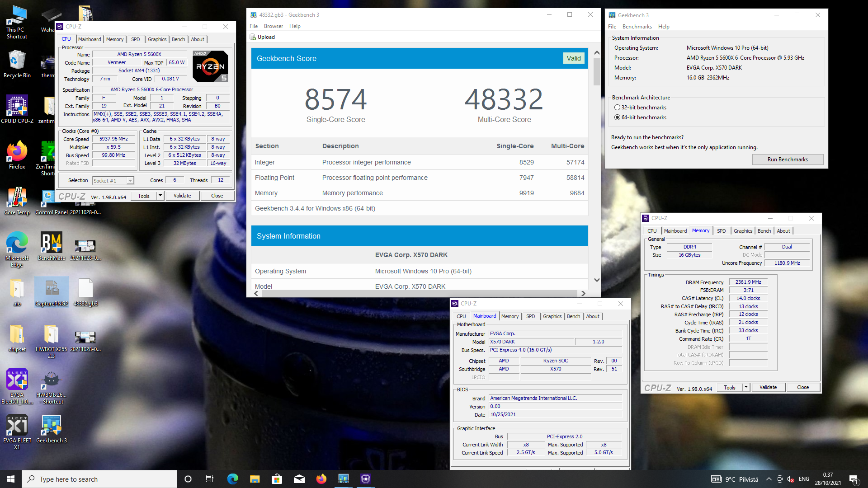Launch EVGA EleetX1 installer icon
The image size is (868, 488).
(x=17, y=387)
